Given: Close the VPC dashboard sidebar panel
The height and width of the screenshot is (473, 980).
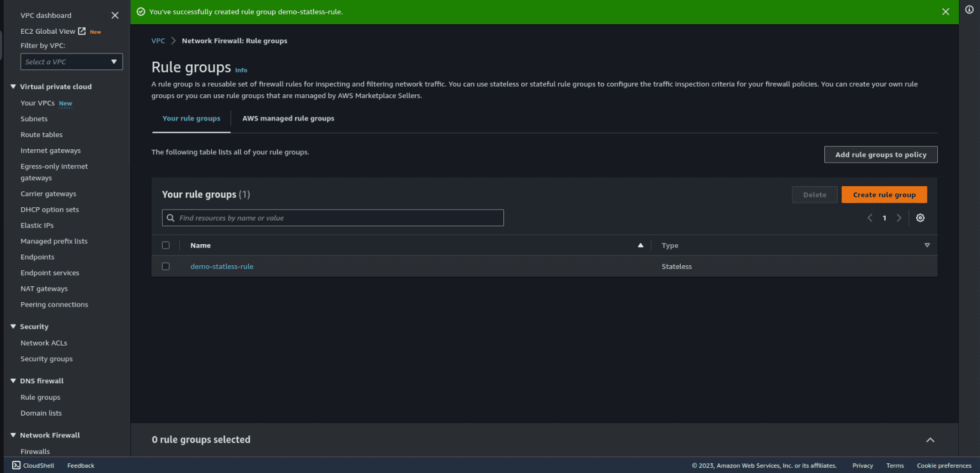Looking at the screenshot, I should coord(115,15).
